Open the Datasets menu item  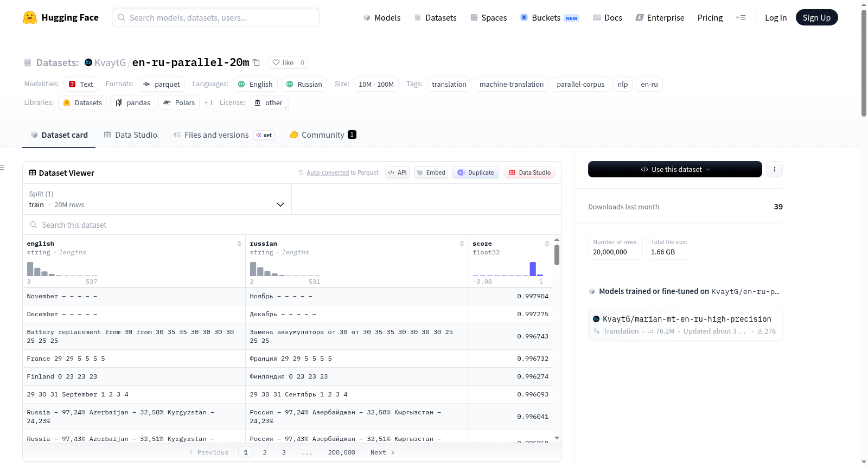click(x=435, y=17)
